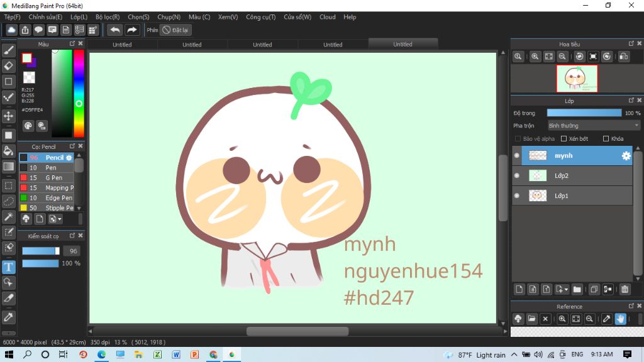Viewport: 644px width, 362px height.
Task: Open the Lớp(L) menu
Action: [79, 17]
